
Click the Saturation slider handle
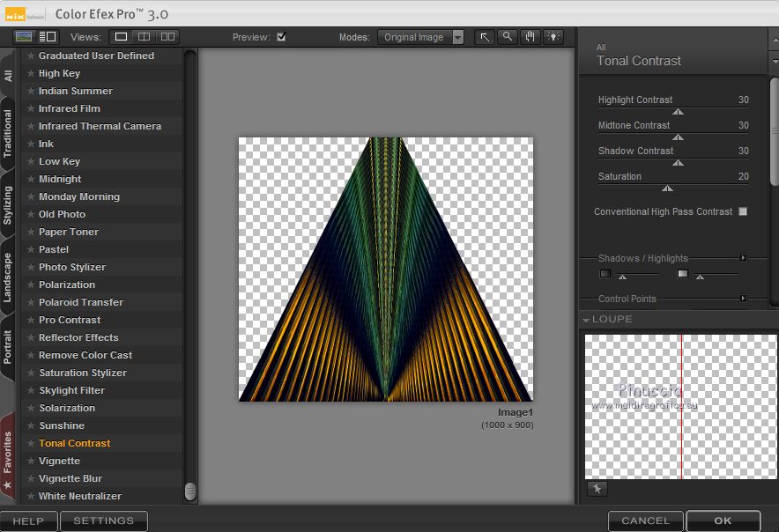point(667,188)
